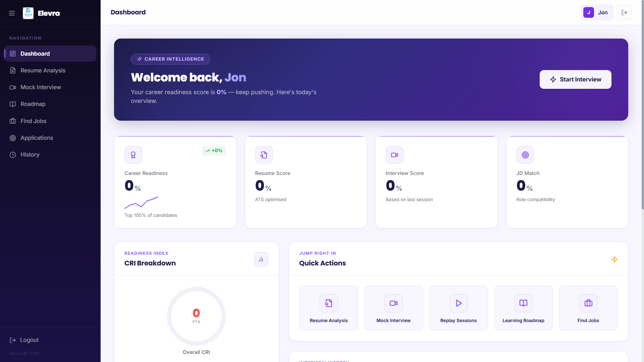
Task: Click the purple J avatar badge
Action: (x=588, y=12)
